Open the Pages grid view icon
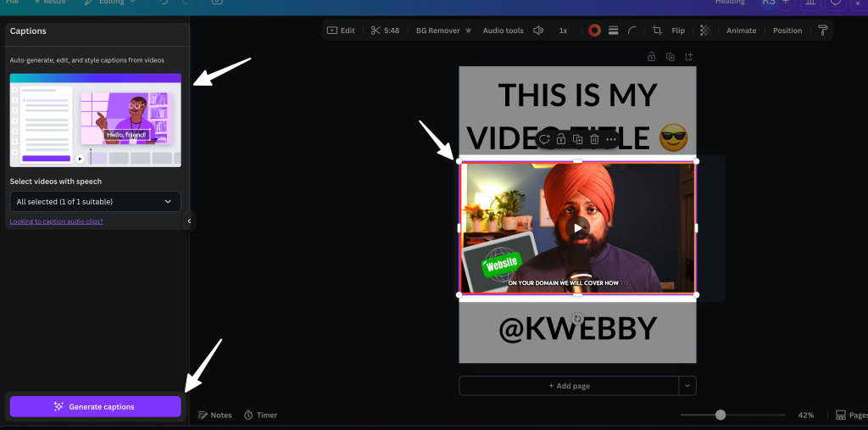868x430 pixels. pos(840,415)
